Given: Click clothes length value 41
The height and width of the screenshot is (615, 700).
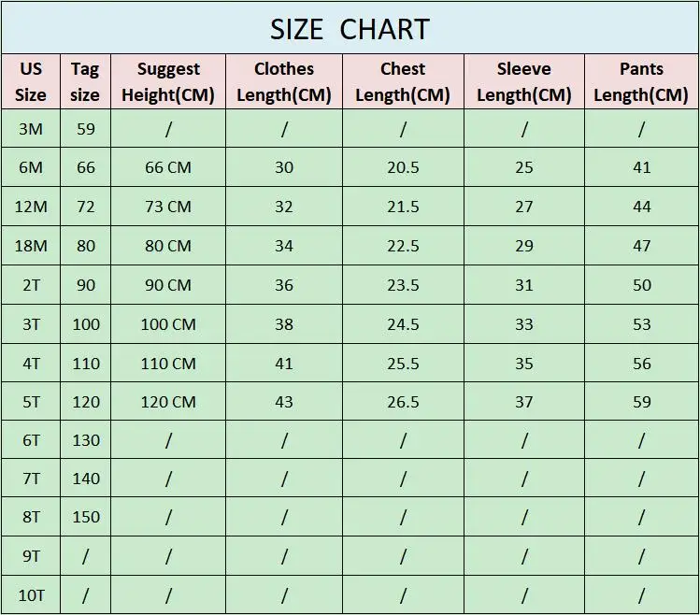Looking at the screenshot, I should point(284,363).
